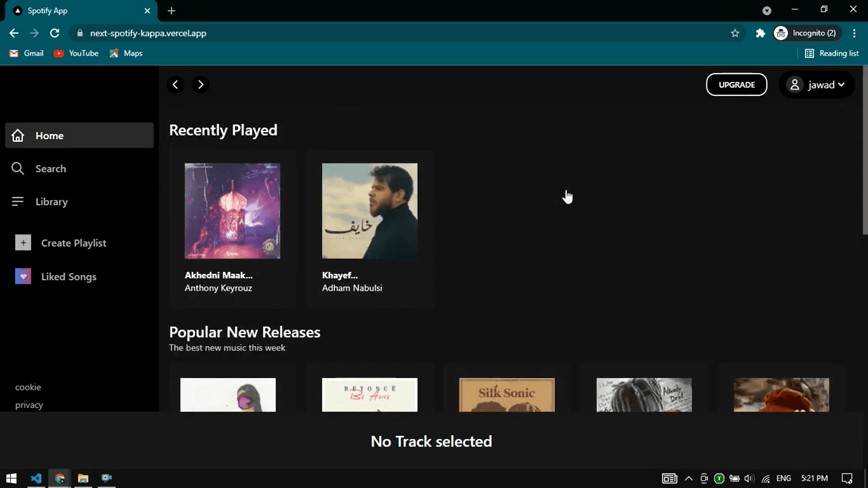Open File Explorer from the taskbar
868x488 pixels.
[x=83, y=478]
